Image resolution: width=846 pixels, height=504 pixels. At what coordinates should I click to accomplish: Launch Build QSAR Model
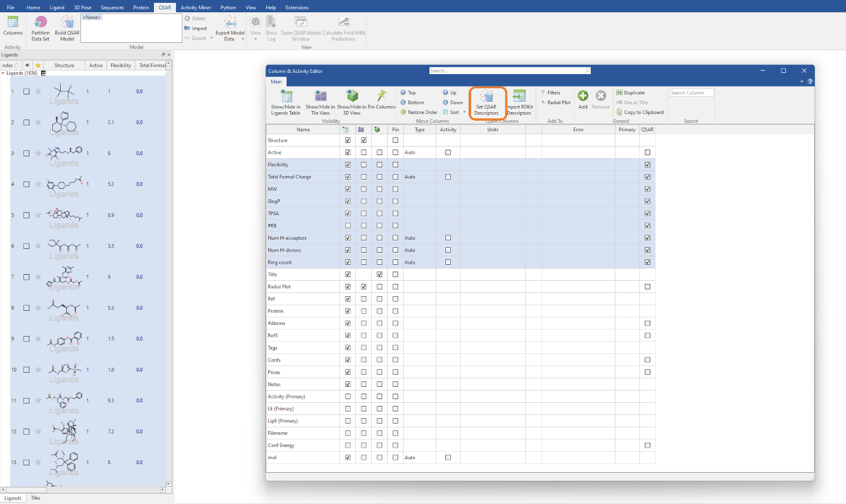(67, 29)
